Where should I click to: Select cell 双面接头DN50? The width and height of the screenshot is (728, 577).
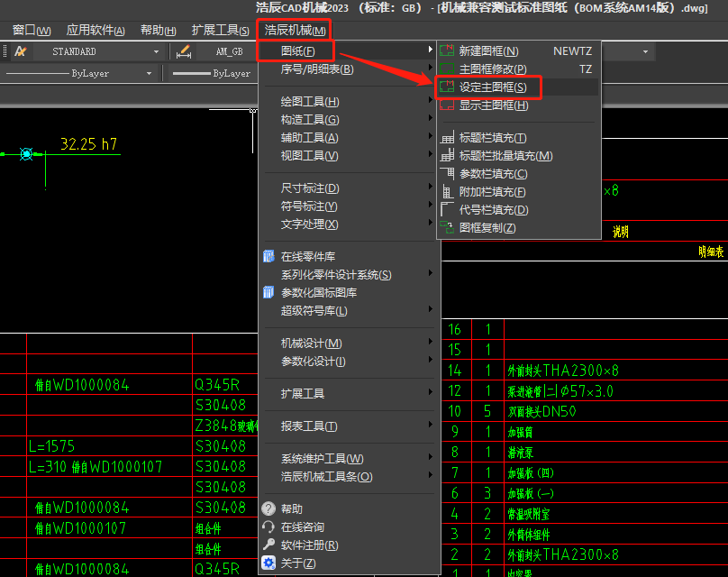(x=541, y=412)
